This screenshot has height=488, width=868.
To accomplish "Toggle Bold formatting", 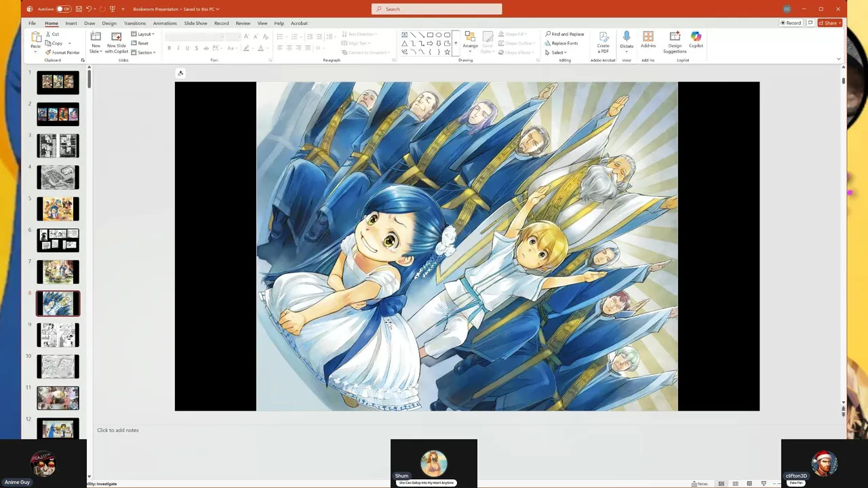I will (x=170, y=48).
